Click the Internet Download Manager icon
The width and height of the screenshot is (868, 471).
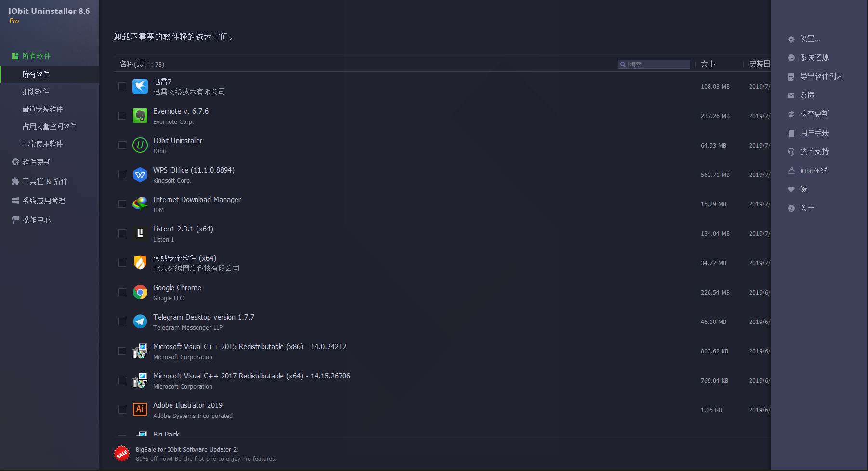click(x=140, y=204)
